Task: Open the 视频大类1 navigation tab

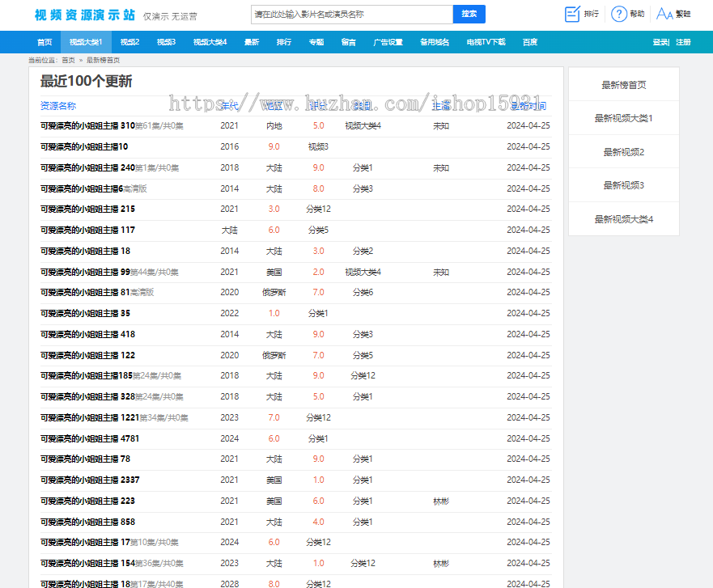Action: (86, 42)
